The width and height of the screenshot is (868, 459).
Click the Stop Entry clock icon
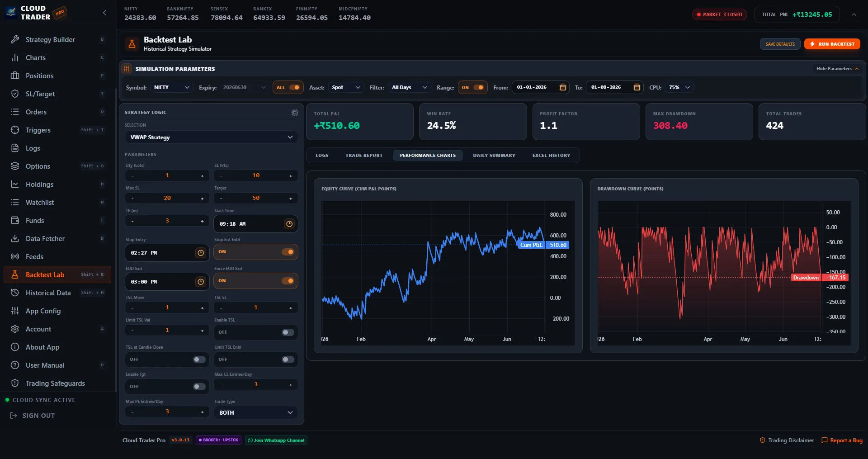click(x=201, y=253)
